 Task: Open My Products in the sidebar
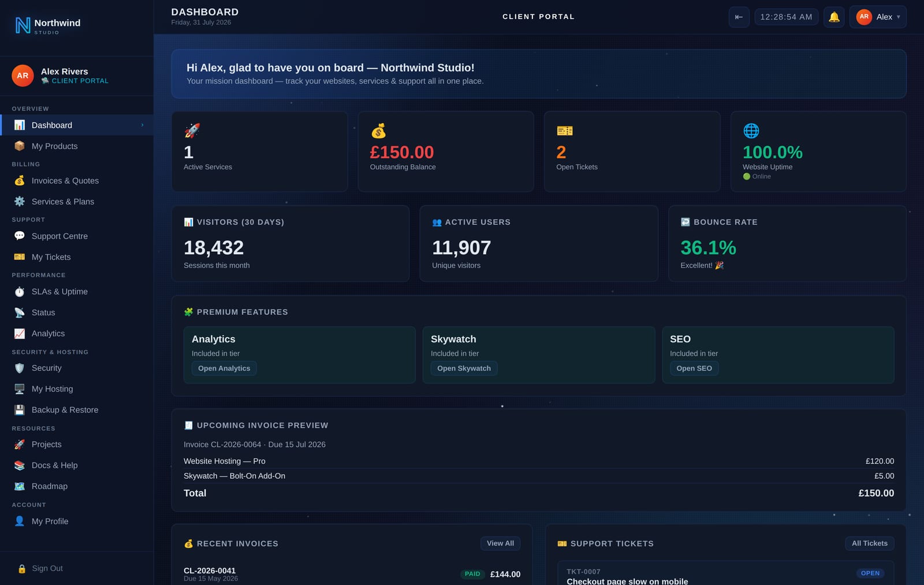(77, 146)
